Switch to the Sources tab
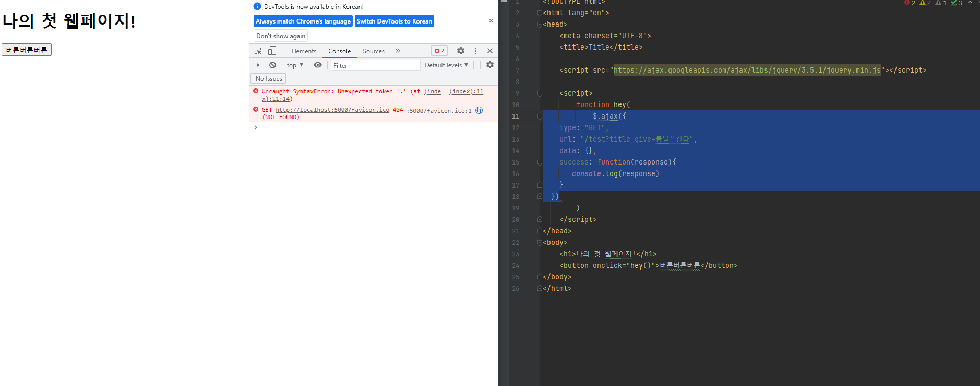The width and height of the screenshot is (980, 386). (374, 51)
